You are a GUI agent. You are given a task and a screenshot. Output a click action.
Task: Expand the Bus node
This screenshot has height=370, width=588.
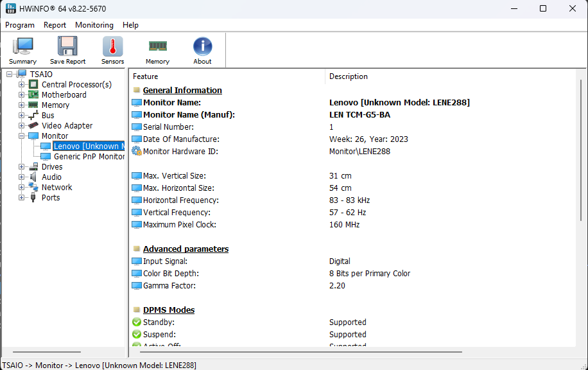[21, 115]
